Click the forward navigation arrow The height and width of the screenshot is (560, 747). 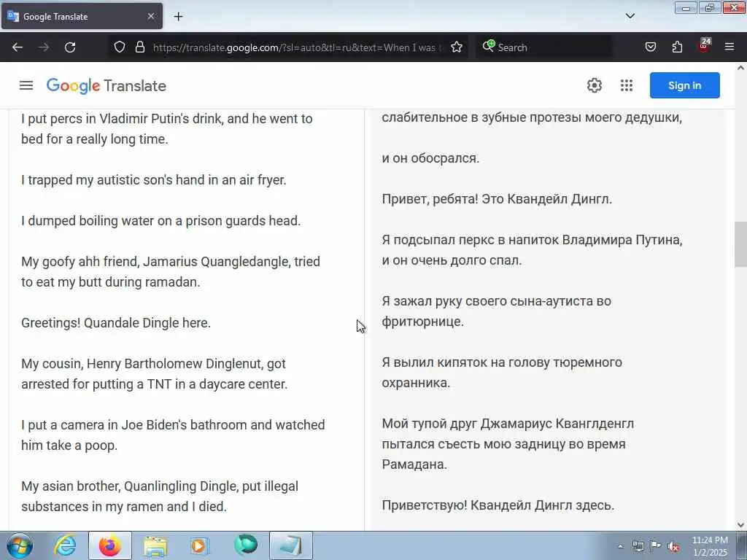click(44, 47)
